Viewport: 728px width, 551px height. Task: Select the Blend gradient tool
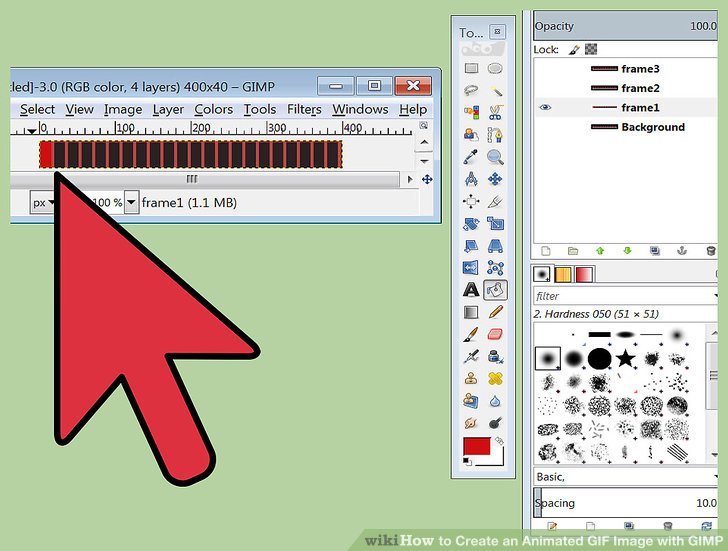tap(471, 312)
